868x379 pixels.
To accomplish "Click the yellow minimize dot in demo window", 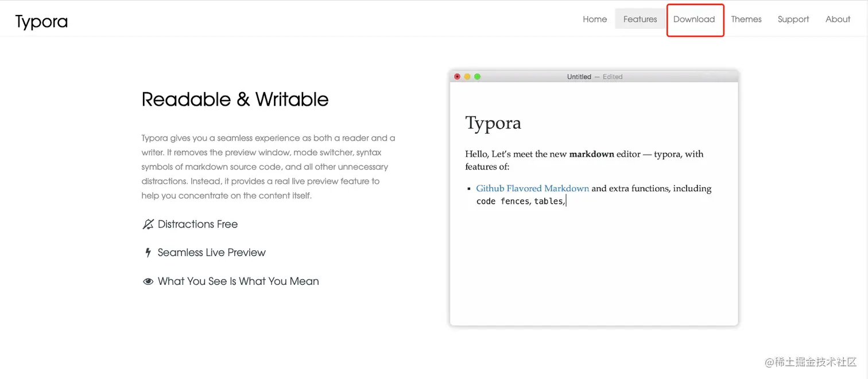I will 467,76.
